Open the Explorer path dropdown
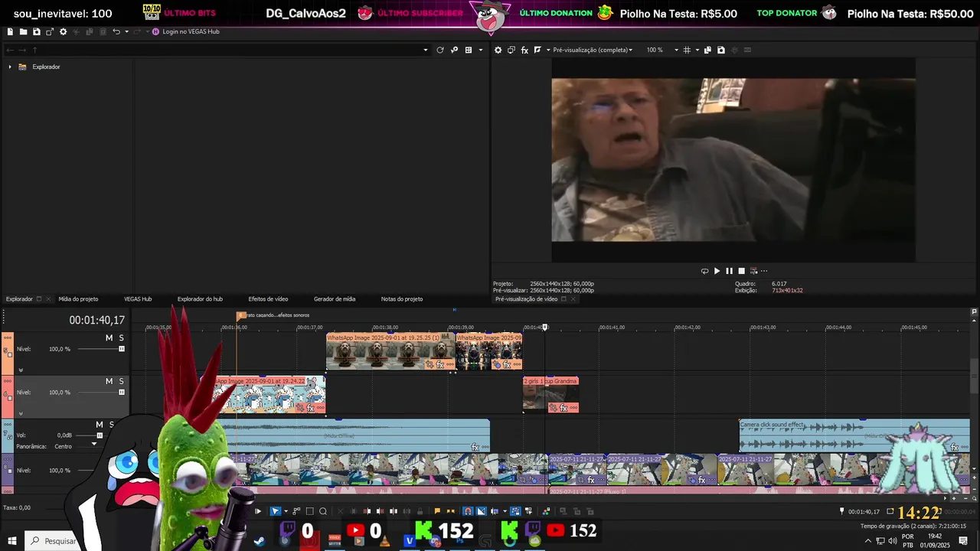 tap(426, 50)
